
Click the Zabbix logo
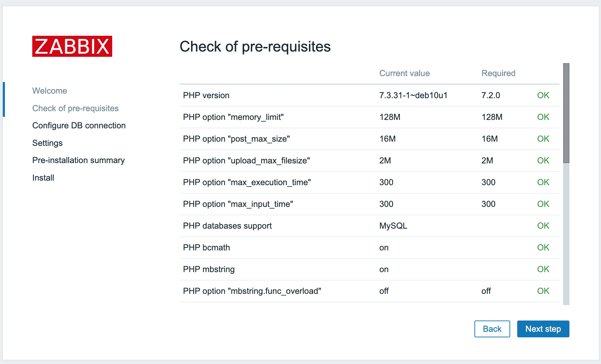(72, 46)
